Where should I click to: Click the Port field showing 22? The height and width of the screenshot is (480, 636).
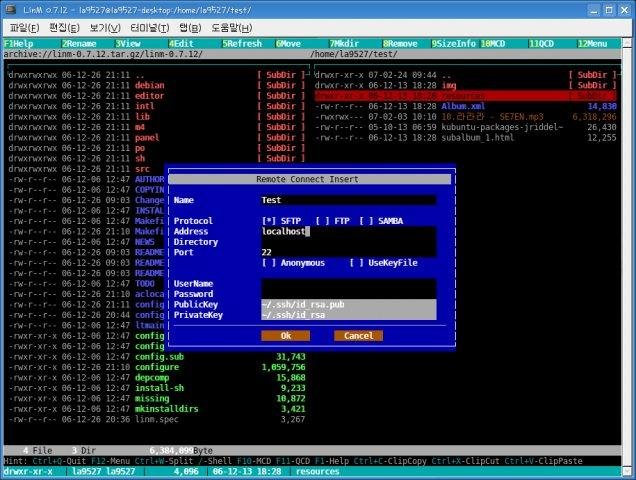349,252
